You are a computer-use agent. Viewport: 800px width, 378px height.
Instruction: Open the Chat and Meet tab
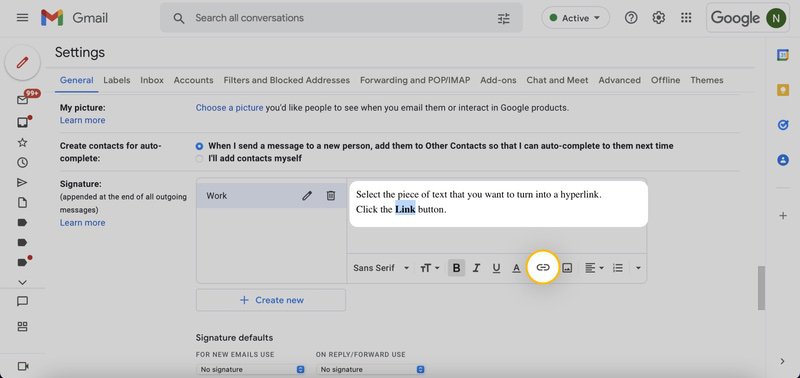557,80
